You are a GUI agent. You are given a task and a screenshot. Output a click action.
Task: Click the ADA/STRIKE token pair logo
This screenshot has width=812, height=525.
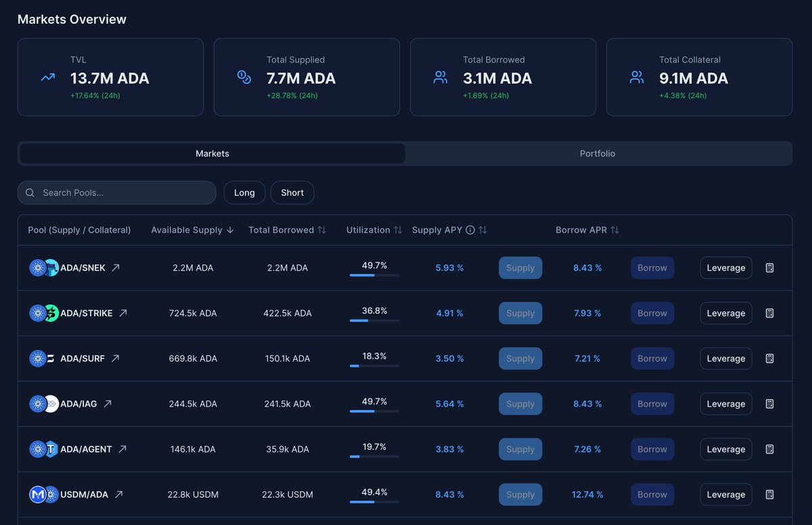(44, 313)
